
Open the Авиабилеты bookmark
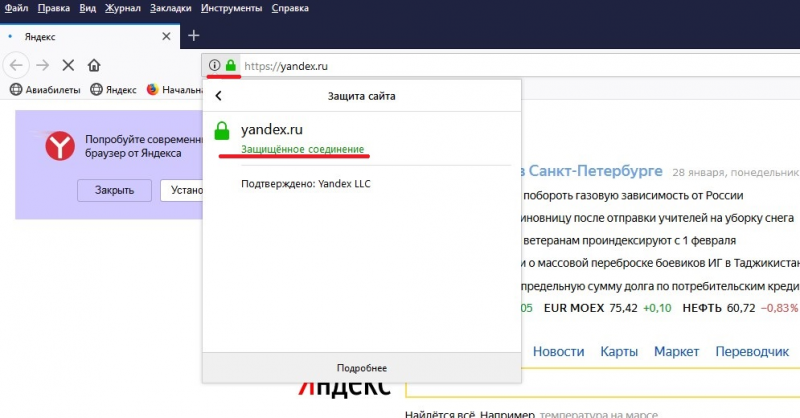[x=45, y=90]
